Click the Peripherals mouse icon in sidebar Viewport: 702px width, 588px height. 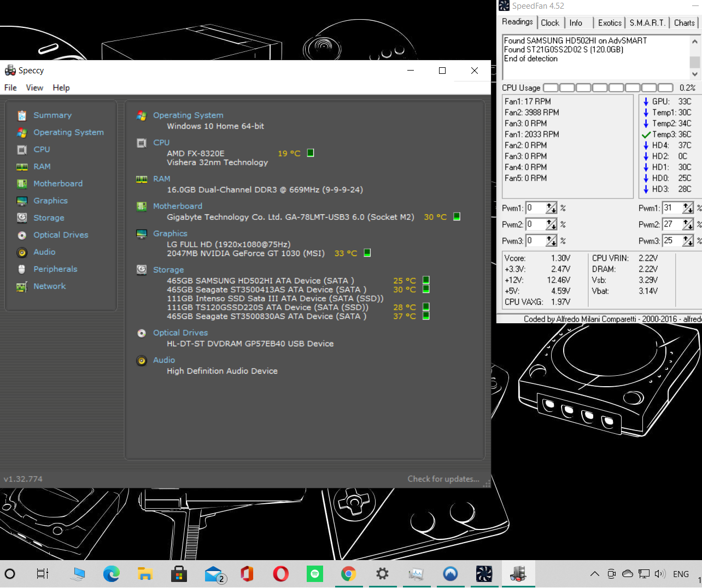point(22,269)
